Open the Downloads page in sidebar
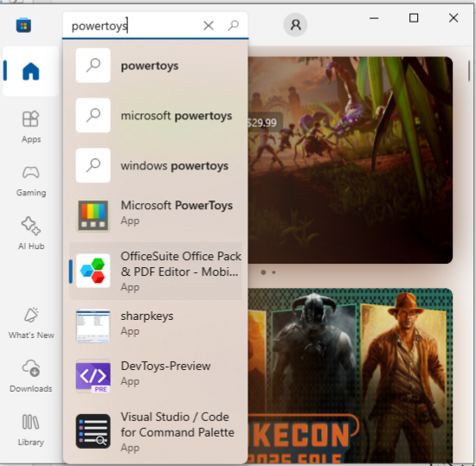 coord(31,376)
